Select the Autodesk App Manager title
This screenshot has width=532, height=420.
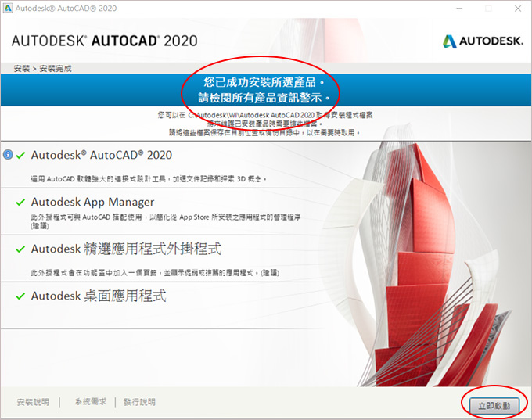(92, 203)
